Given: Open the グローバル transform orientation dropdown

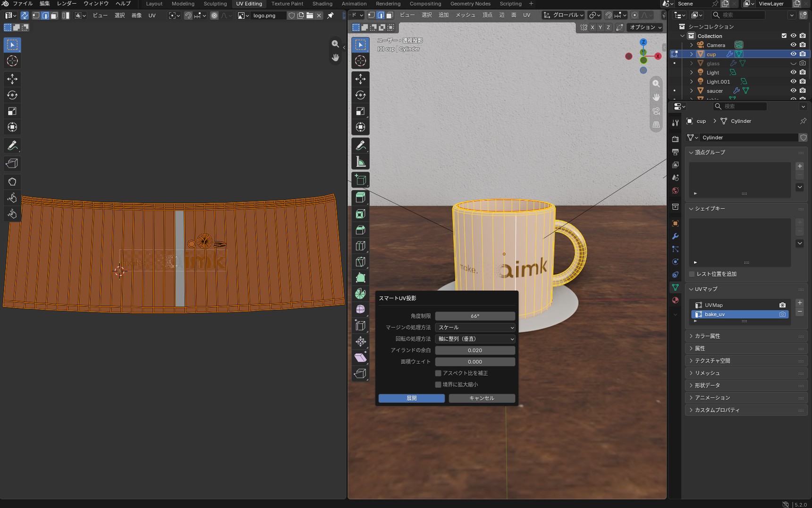Looking at the screenshot, I should click(x=564, y=15).
